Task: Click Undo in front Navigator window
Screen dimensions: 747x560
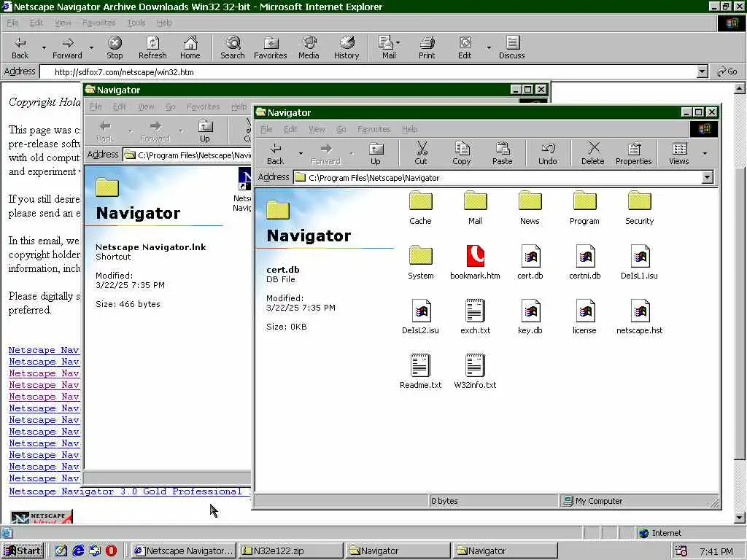Action: click(548, 153)
